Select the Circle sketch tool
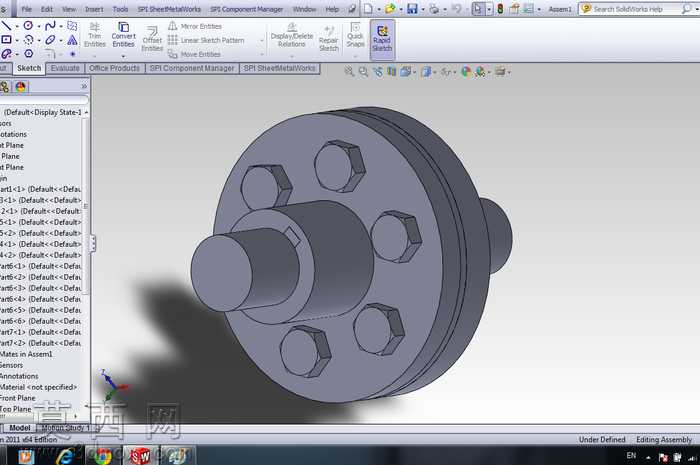The width and height of the screenshot is (700, 465). click(x=28, y=26)
